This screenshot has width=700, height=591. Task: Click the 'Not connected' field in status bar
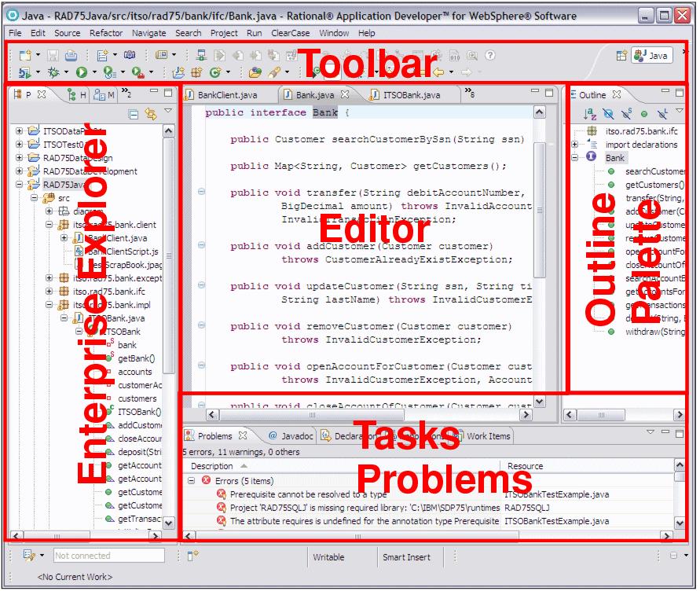click(x=109, y=556)
